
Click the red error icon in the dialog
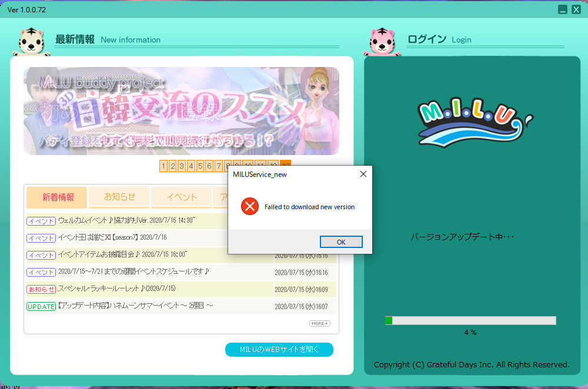pyautogui.click(x=250, y=206)
